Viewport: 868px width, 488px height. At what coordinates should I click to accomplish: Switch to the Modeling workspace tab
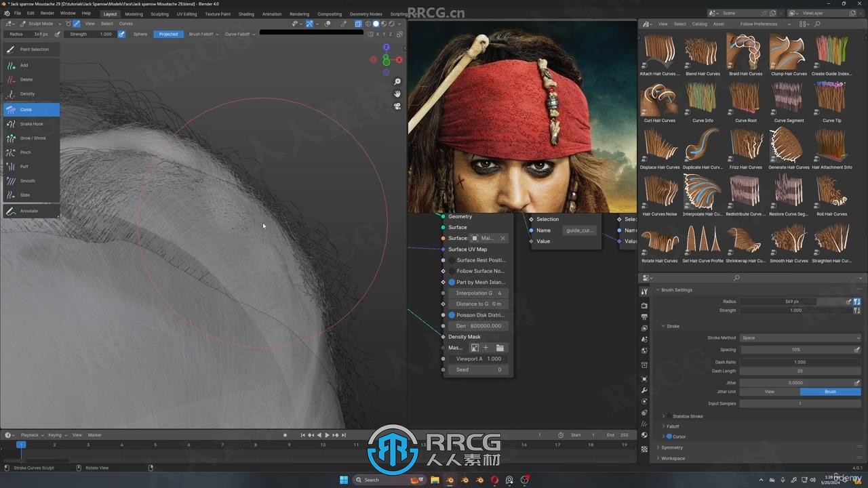(x=134, y=14)
